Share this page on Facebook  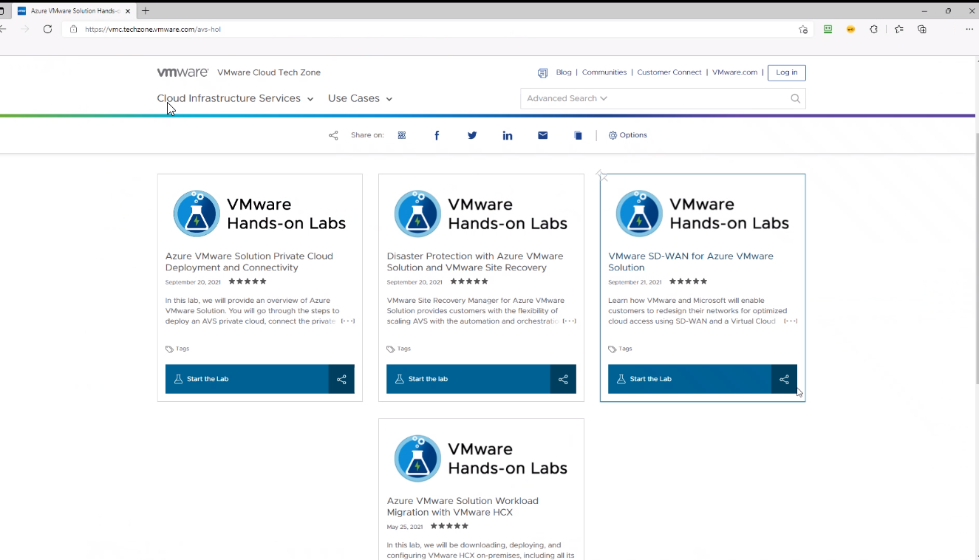pyautogui.click(x=437, y=135)
